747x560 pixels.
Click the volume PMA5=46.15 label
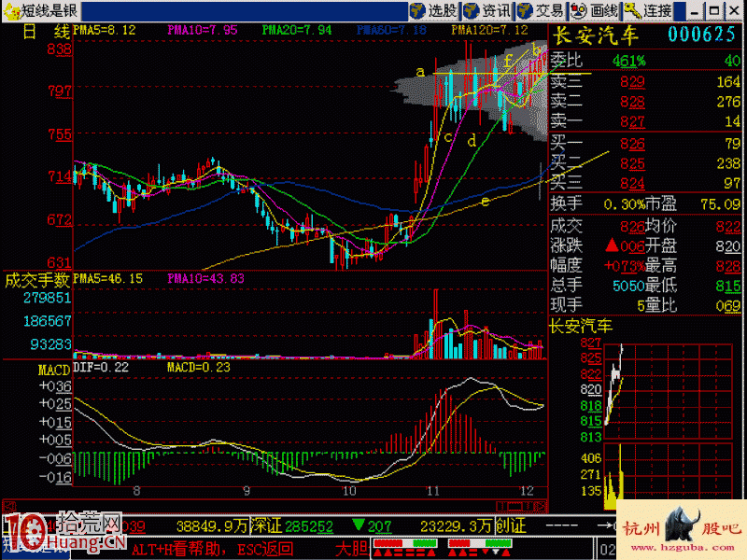(x=108, y=278)
